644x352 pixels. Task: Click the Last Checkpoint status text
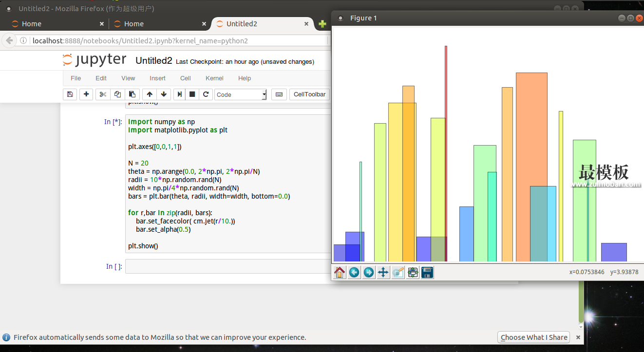click(x=245, y=62)
